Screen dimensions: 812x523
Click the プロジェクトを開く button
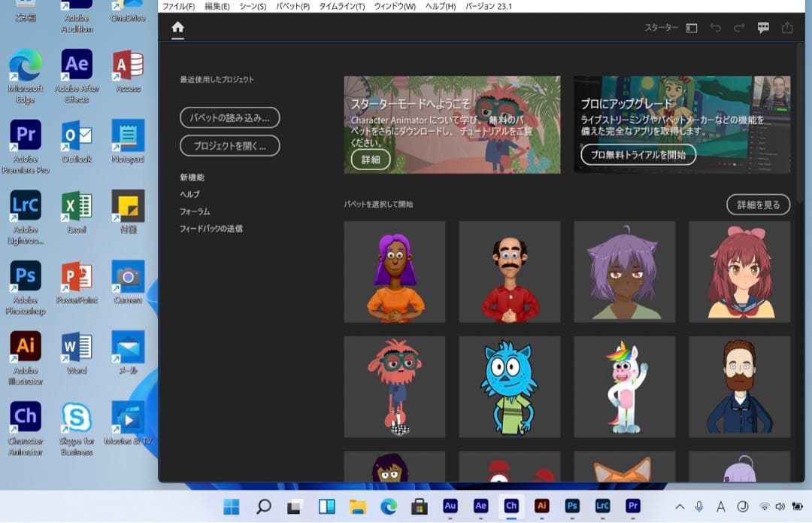[x=229, y=146]
